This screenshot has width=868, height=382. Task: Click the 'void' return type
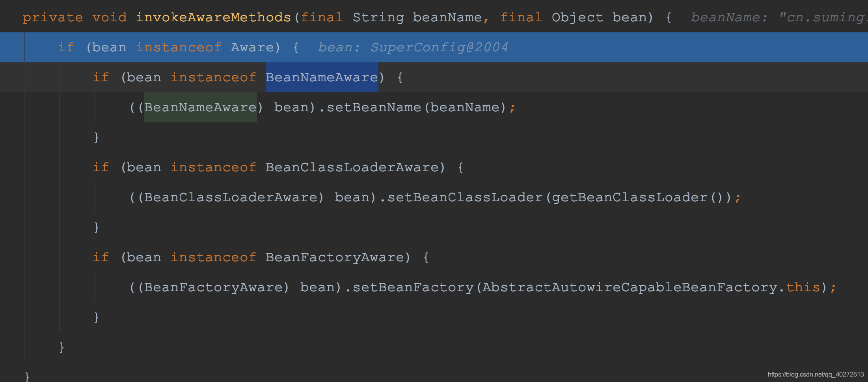click(x=110, y=17)
